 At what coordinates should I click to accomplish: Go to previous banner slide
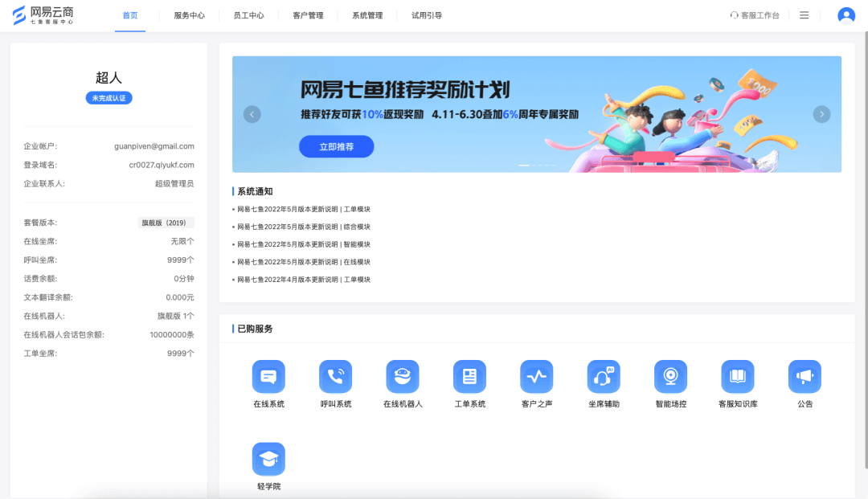point(252,114)
